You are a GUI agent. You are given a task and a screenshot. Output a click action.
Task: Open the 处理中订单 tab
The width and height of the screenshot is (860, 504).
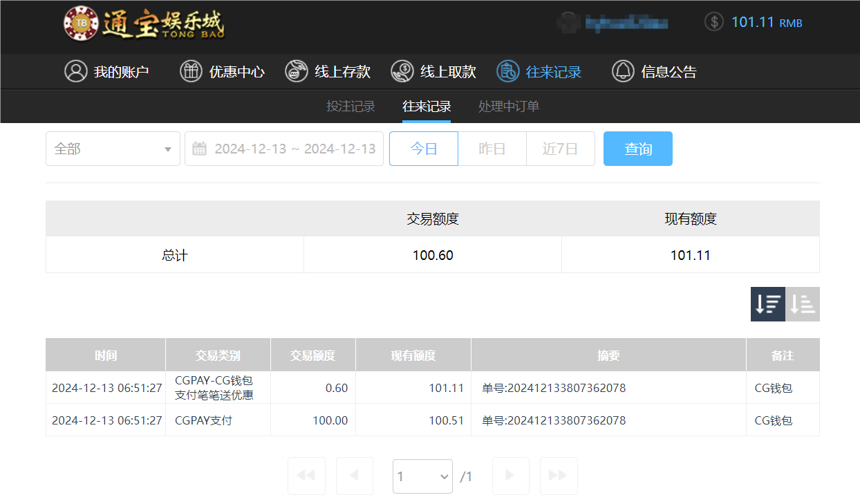pyautogui.click(x=508, y=106)
